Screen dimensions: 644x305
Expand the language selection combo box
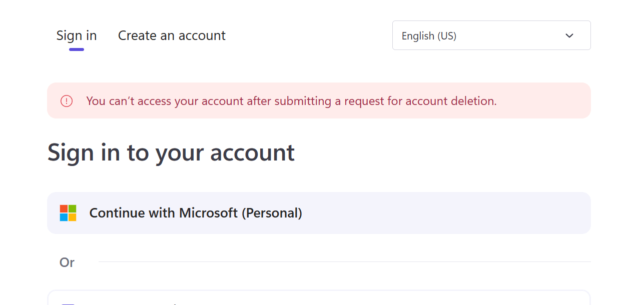click(491, 35)
